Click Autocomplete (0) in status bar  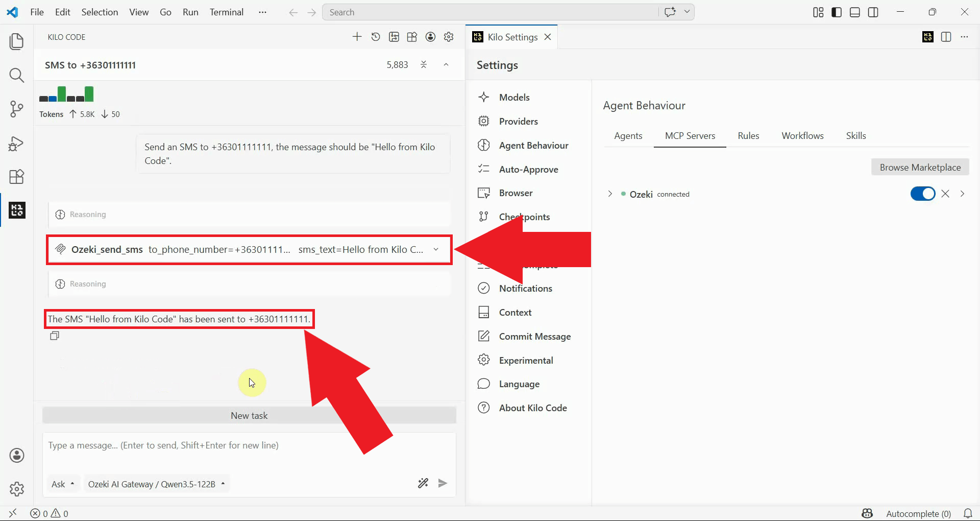pos(918,513)
